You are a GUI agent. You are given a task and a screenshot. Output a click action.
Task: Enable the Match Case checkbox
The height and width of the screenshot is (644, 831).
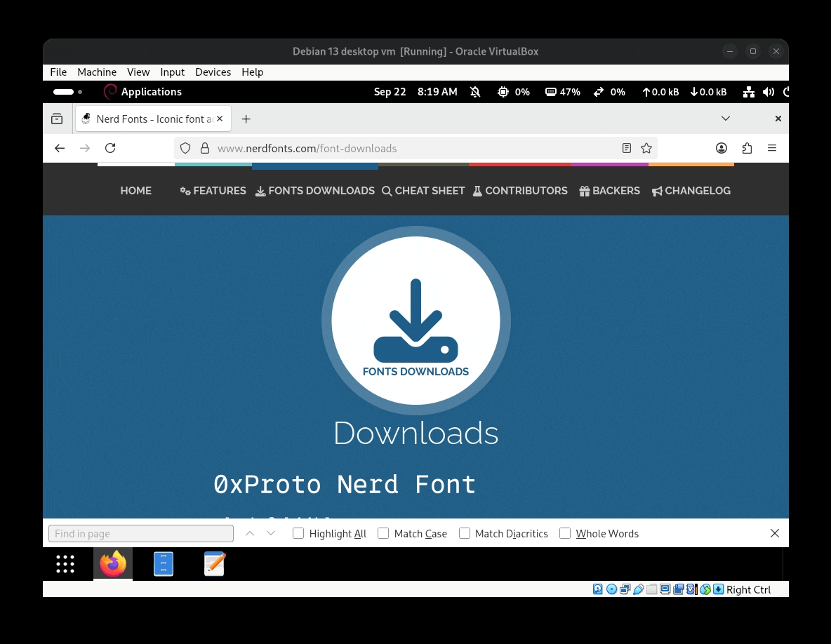pyautogui.click(x=383, y=533)
